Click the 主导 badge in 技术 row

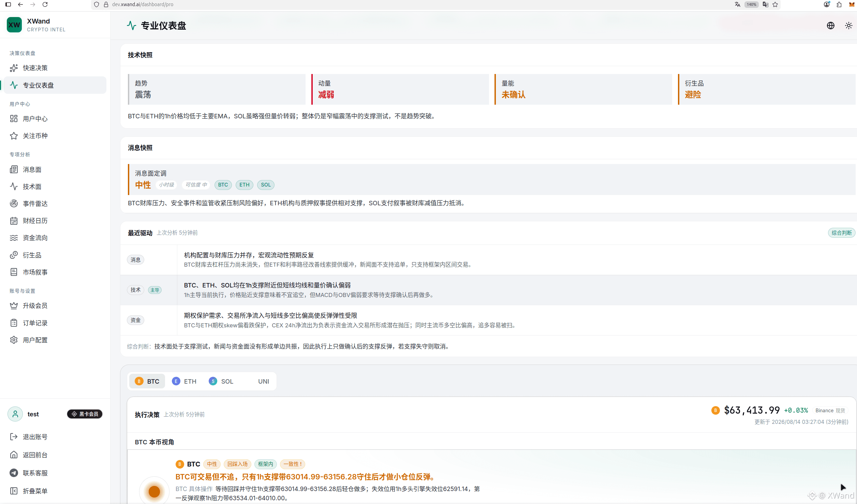[x=155, y=290]
